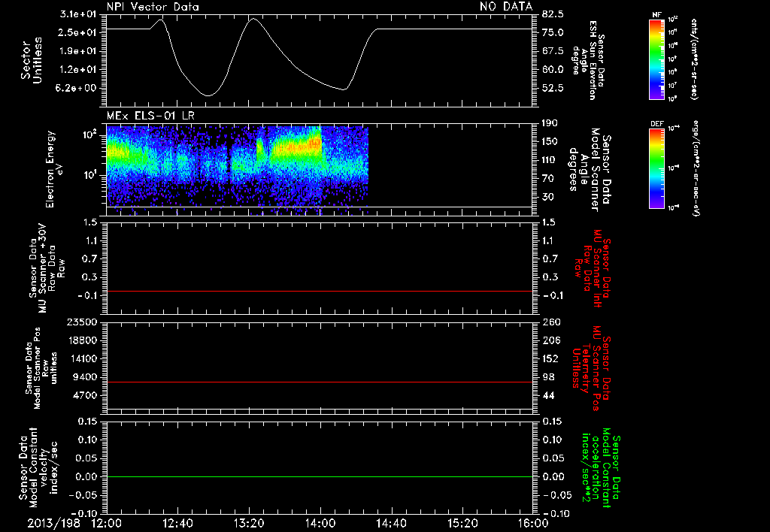Click the DEF color scale bar
The height and width of the screenshot is (532, 770).
656,168
